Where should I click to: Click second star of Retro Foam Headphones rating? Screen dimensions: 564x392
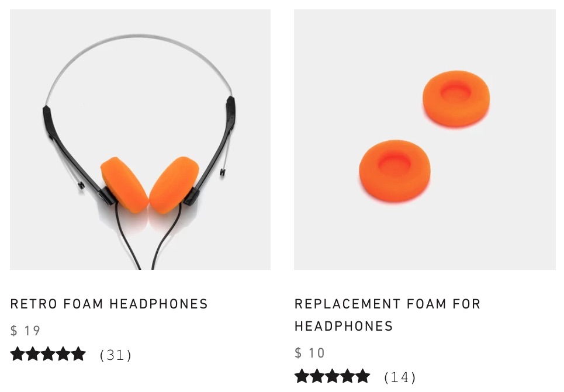coord(33,354)
